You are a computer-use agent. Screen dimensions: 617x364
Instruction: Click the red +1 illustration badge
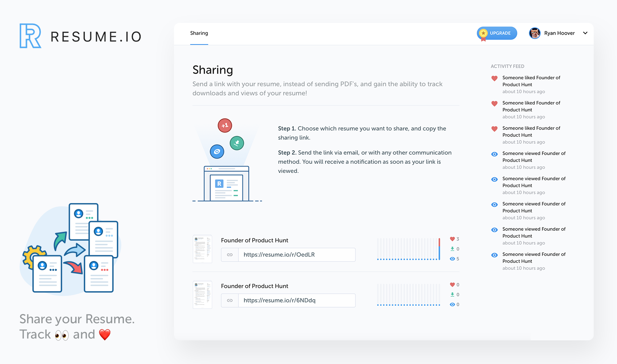225,126
